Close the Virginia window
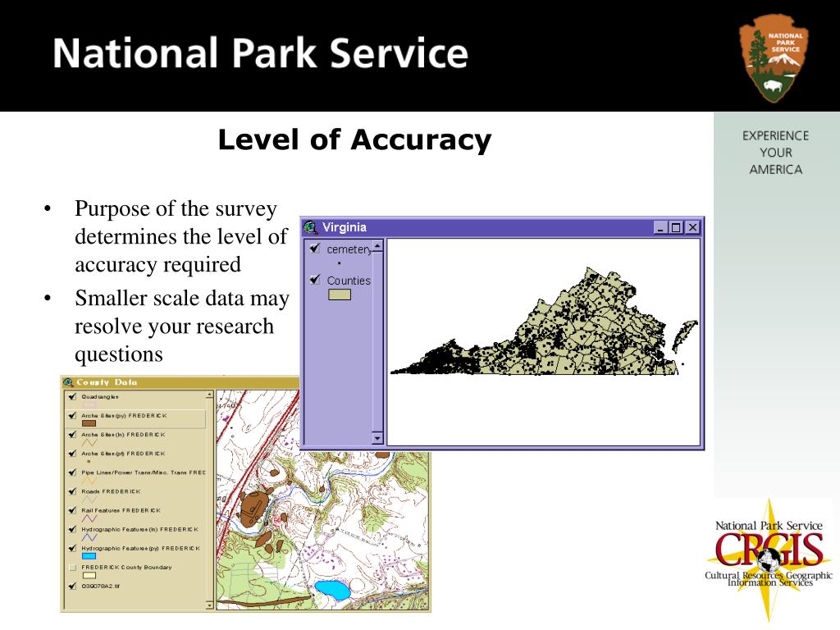This screenshot has width=840, height=630. point(692,228)
